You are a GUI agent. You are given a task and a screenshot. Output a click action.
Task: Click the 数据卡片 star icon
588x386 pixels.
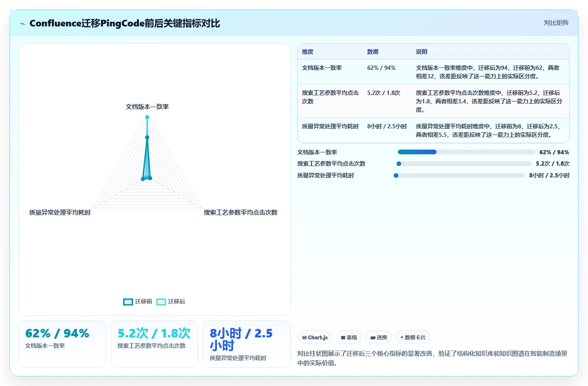pos(402,337)
